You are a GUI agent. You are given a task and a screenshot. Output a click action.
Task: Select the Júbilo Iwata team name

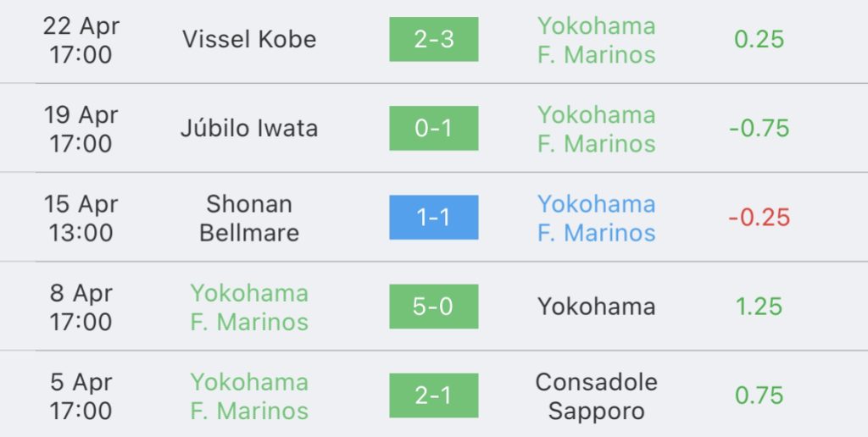pos(249,129)
